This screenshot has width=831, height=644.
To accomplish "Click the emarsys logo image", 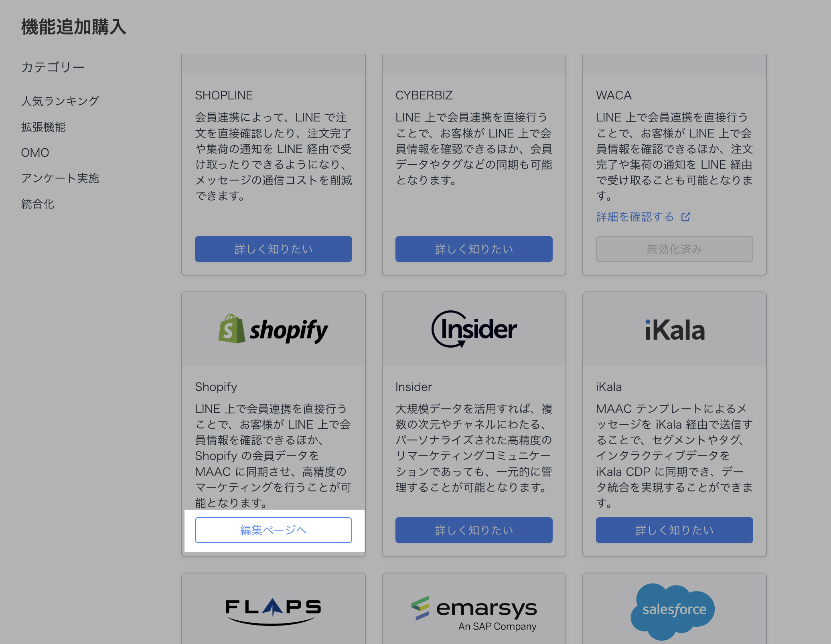I will 474,613.
